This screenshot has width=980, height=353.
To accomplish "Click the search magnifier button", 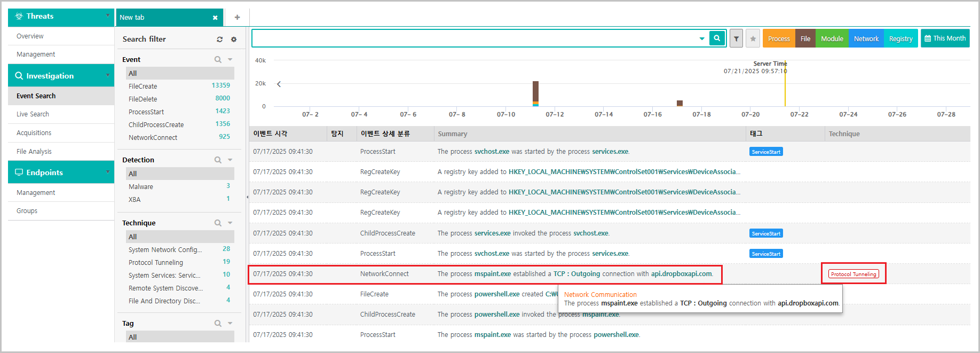I will (717, 38).
